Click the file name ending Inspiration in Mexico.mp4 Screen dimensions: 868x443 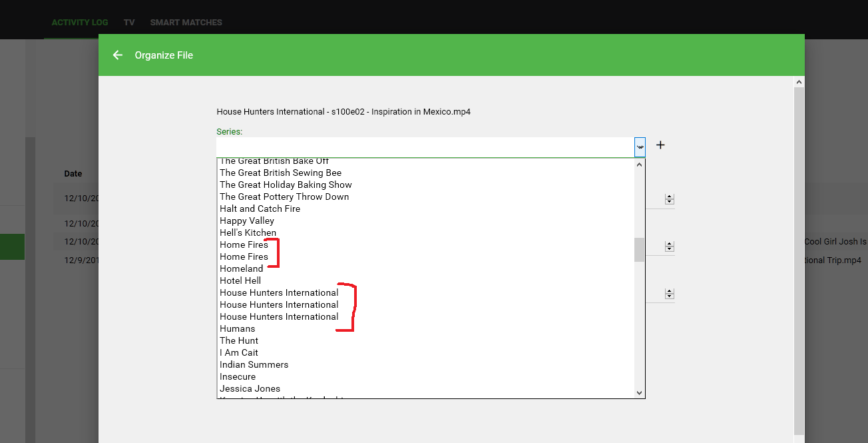[343, 112]
